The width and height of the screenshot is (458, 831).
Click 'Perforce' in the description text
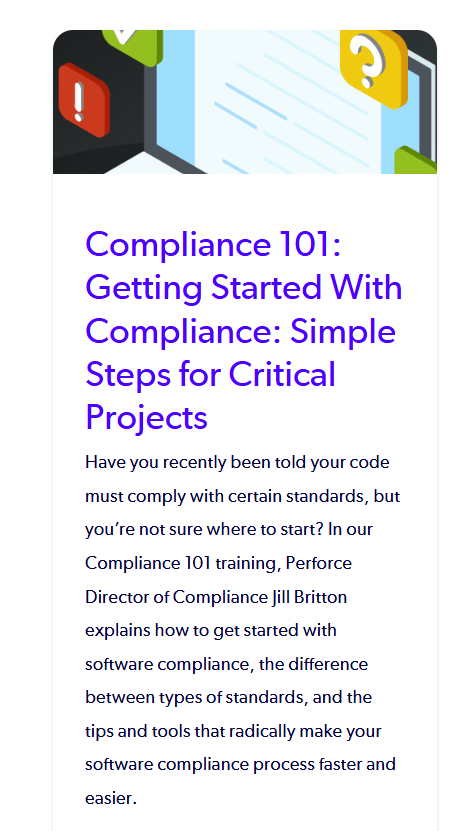click(319, 563)
